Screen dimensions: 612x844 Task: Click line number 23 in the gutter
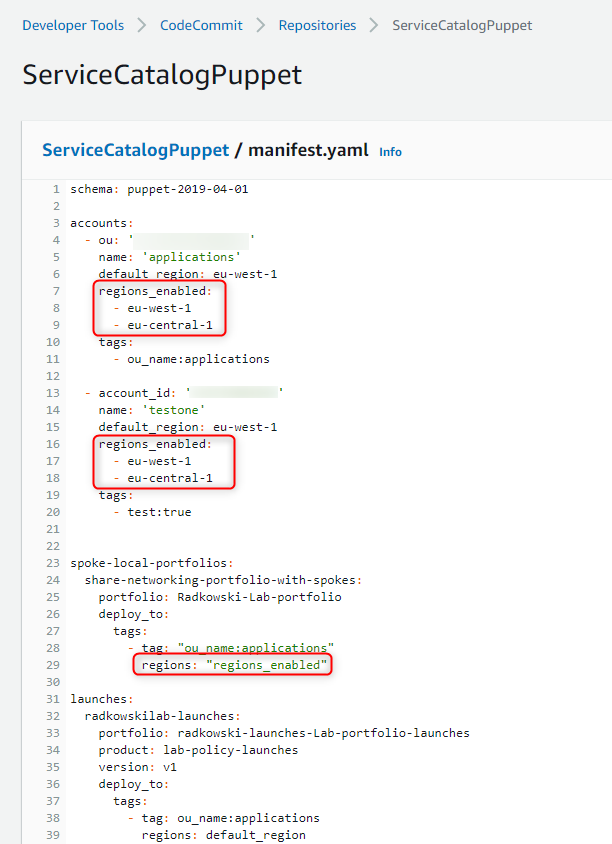pos(53,563)
